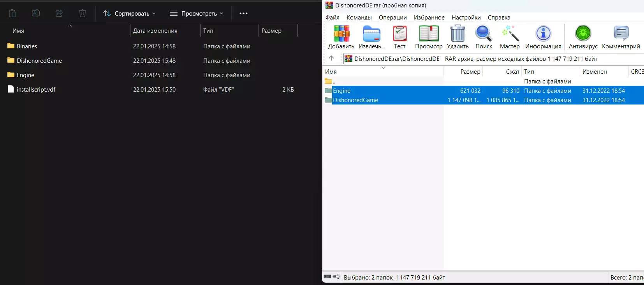Open the Команды menu in WinRAR
Screen dimensions: 644x285
(359, 18)
